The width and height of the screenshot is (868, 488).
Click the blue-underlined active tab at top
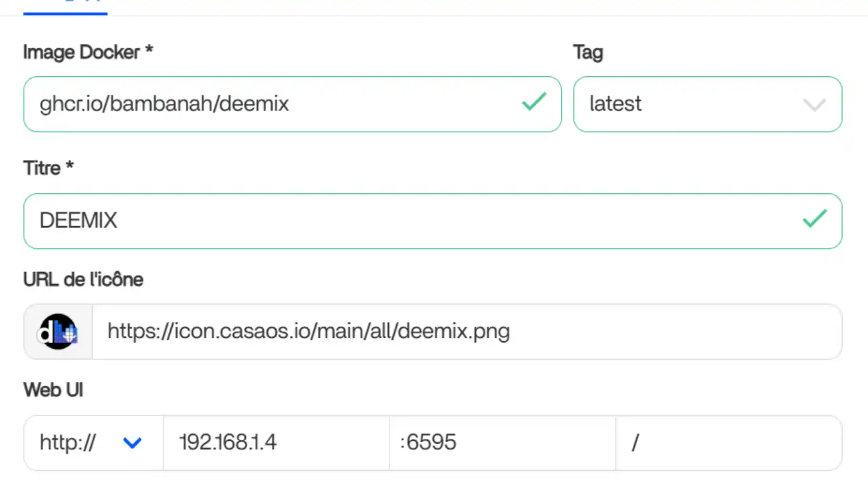[65, 8]
